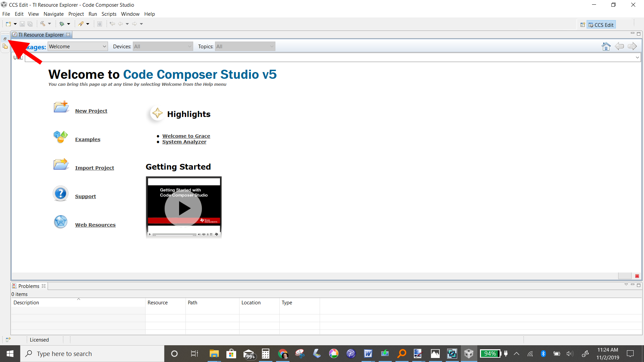Open the Help menu
Screen dimensions: 644x362
pyautogui.click(x=150, y=14)
